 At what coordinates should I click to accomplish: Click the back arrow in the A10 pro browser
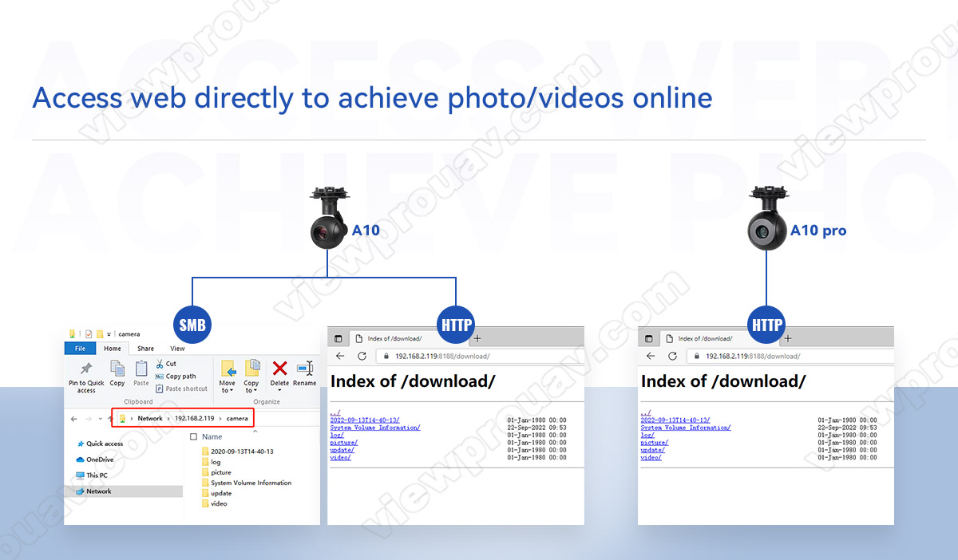(651, 356)
